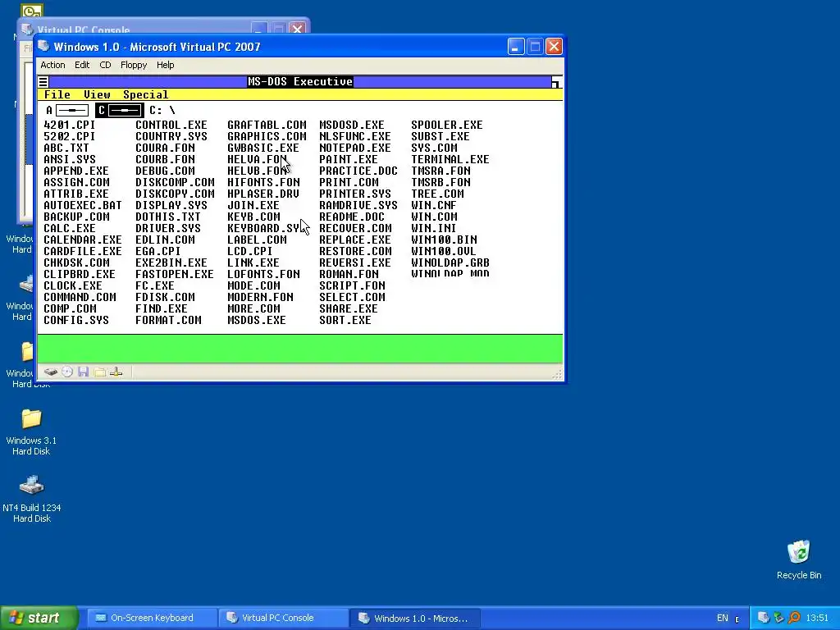Open the File menu in MS-DOS Executive

[x=57, y=95]
